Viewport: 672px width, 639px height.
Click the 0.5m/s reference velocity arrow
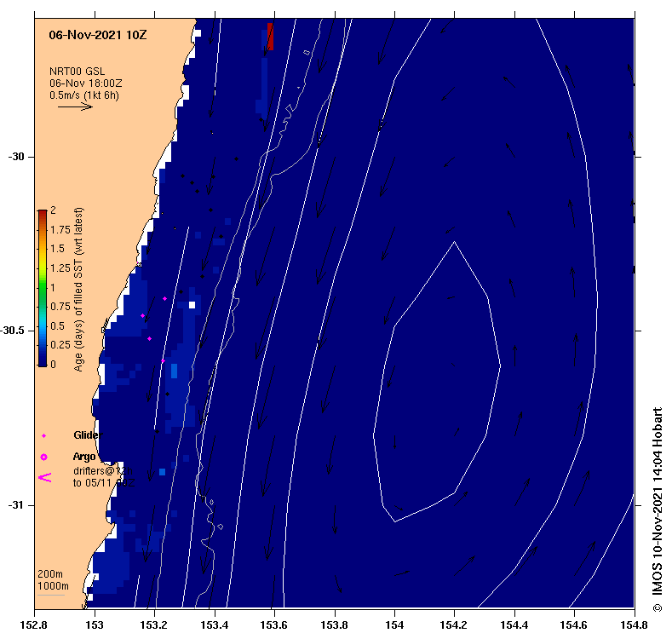(76, 106)
